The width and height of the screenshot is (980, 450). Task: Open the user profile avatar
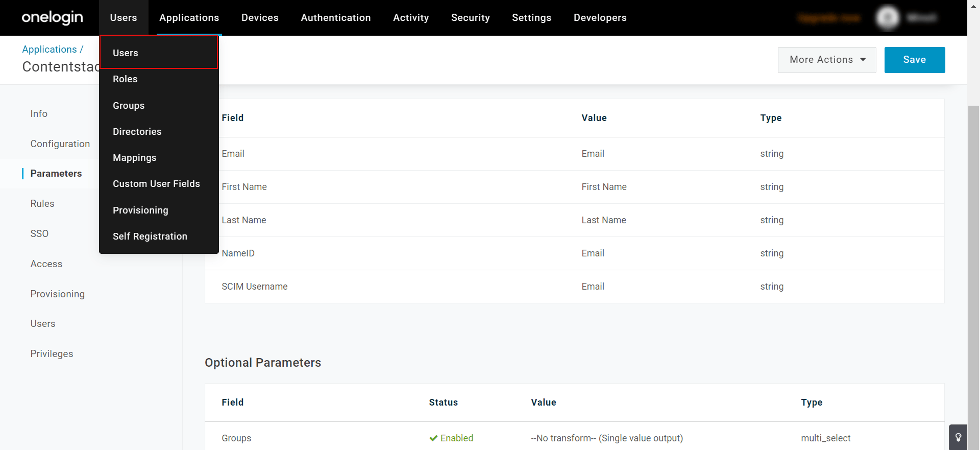pos(888,18)
